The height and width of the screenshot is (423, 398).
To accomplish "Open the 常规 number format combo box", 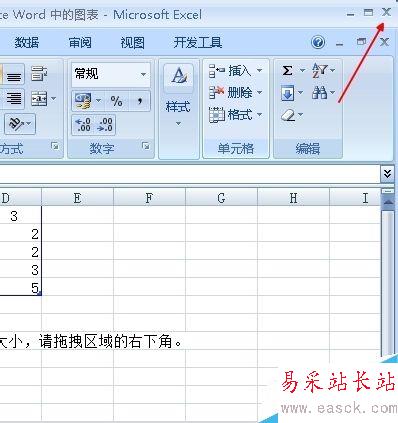I will (110, 74).
